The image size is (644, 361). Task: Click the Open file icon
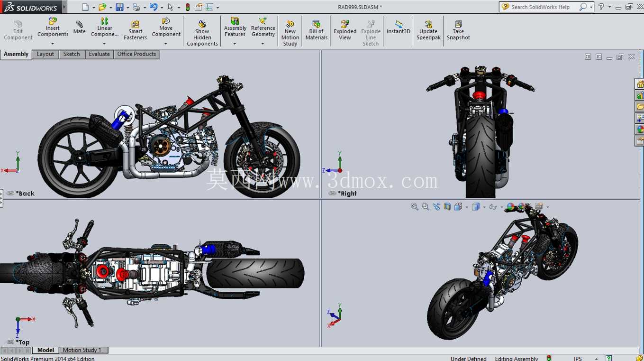point(102,7)
